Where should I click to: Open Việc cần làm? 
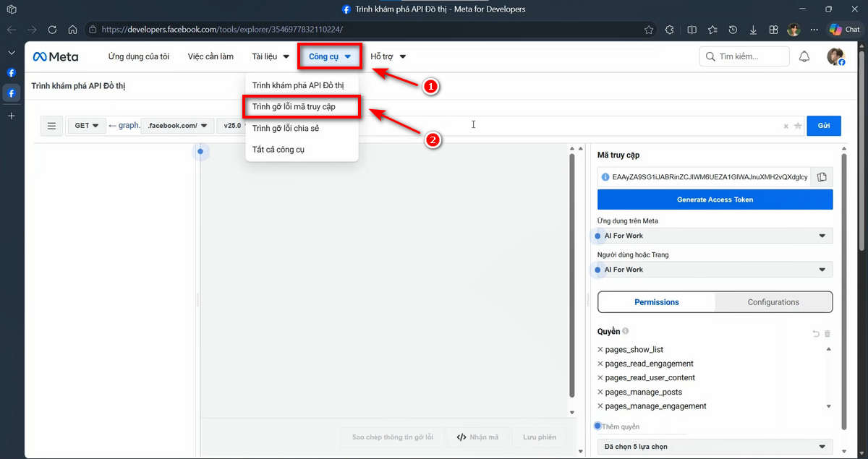pyautogui.click(x=210, y=56)
